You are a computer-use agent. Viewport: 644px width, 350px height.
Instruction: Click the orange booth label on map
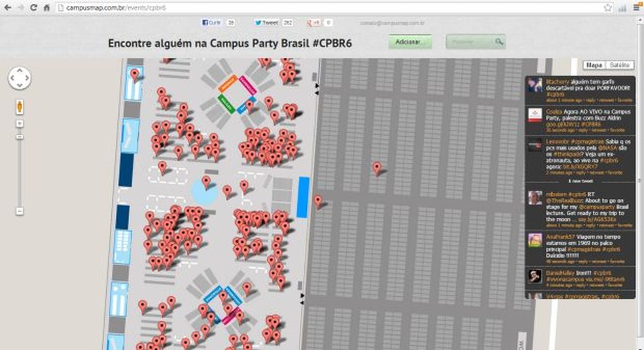coord(228,83)
